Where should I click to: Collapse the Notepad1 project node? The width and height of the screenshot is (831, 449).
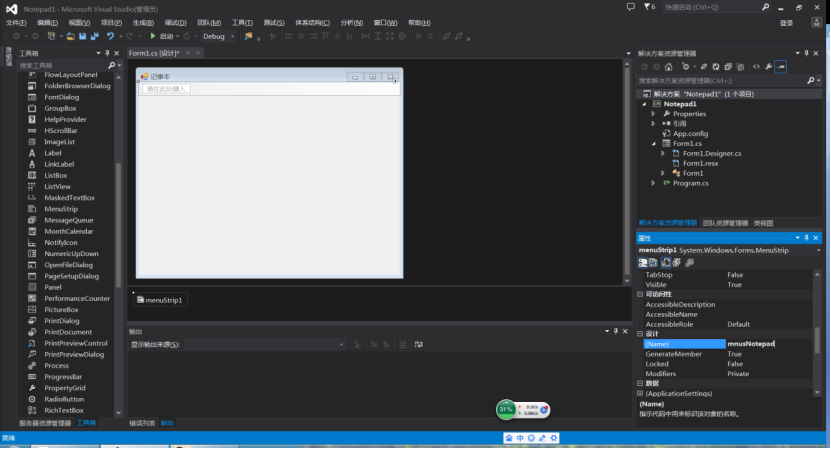tap(644, 104)
